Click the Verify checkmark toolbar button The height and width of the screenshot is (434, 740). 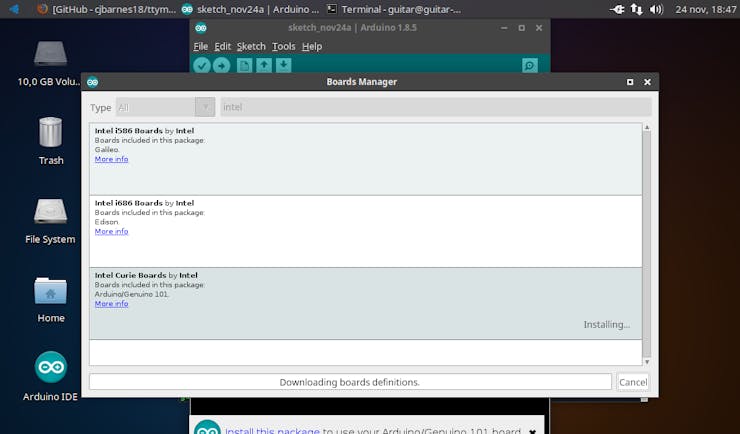pyautogui.click(x=202, y=65)
